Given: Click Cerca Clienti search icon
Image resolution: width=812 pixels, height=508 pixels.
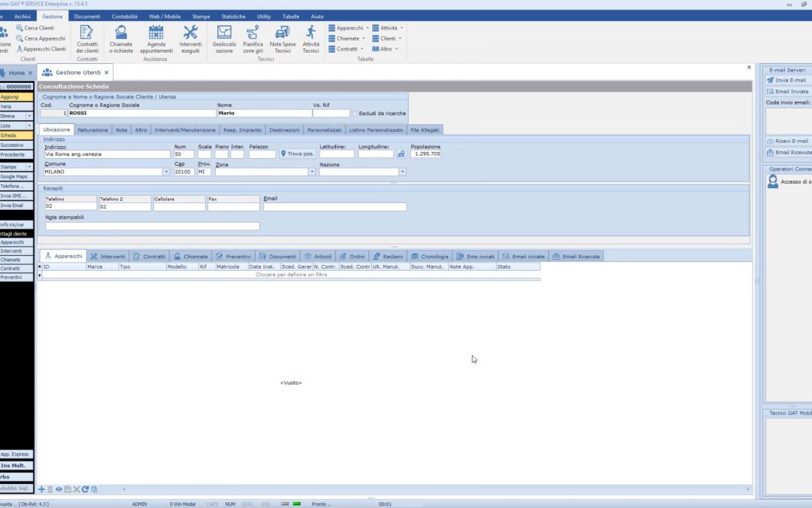Looking at the screenshot, I should tap(20, 28).
